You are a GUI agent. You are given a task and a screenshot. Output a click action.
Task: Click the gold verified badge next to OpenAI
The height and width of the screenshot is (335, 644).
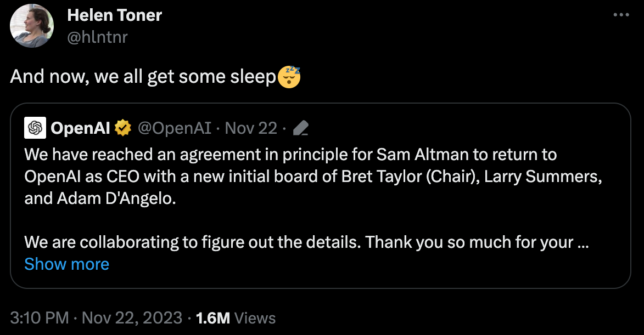123,128
